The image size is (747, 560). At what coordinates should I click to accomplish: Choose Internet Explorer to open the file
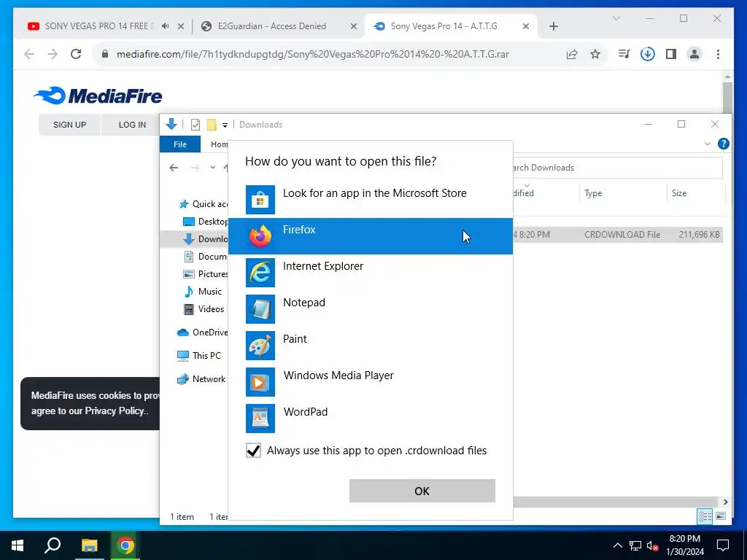(370, 273)
